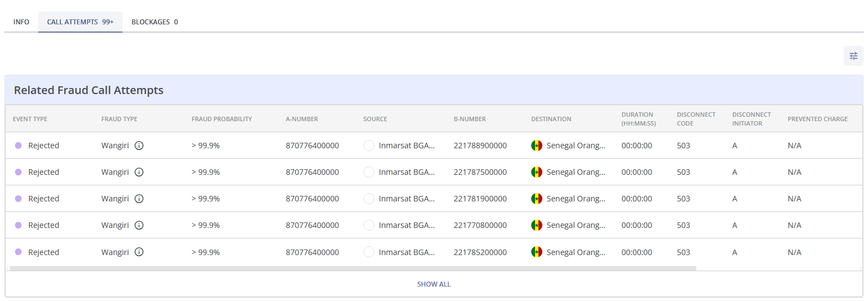Image resolution: width=868 pixels, height=301 pixels.
Task: Click Wangiri info icon in 221770800000 row
Action: coord(139,225)
